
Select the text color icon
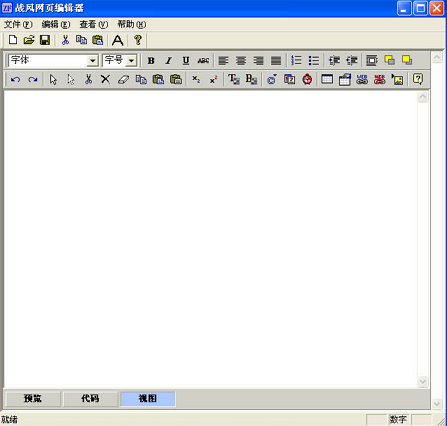coord(234,79)
